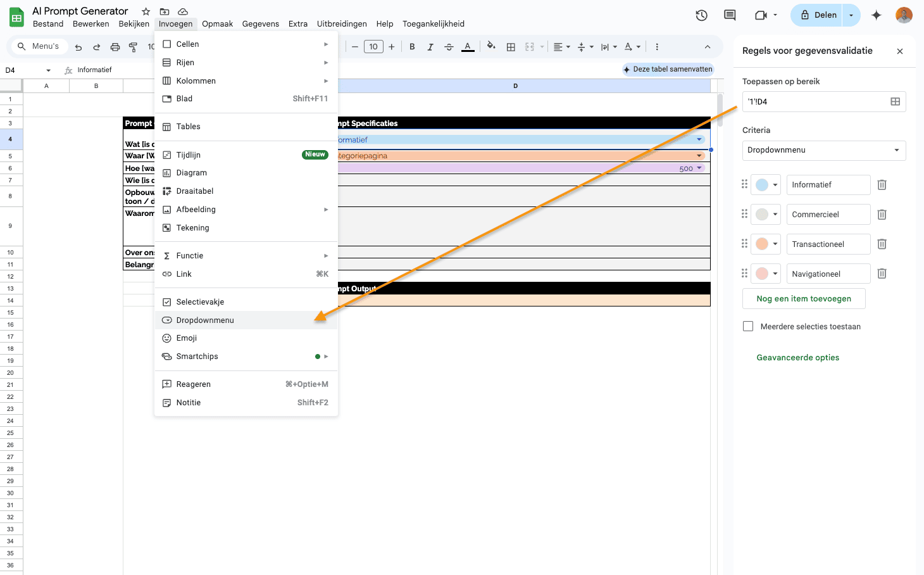The image size is (924, 575).
Task: Expand the Delen share options arrow
Action: tap(851, 15)
